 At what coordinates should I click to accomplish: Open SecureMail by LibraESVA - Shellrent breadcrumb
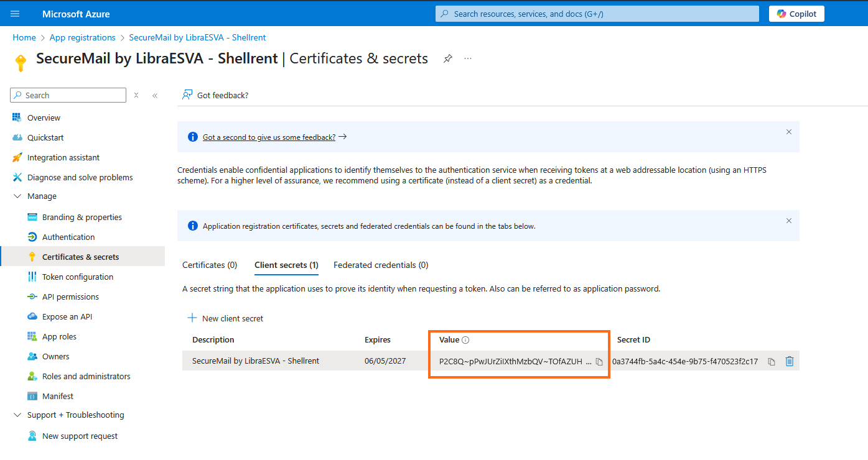click(x=197, y=37)
